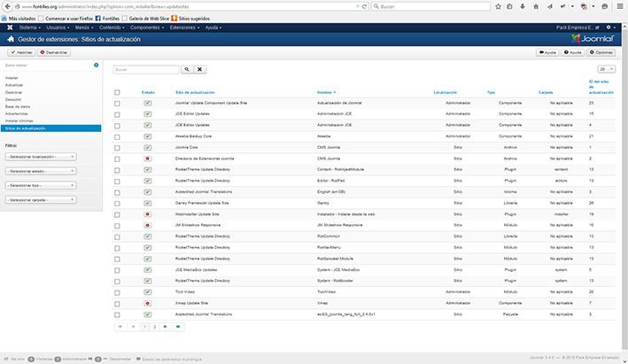Enable the disabled JM Slideshow Responsive status

pyautogui.click(x=147, y=226)
